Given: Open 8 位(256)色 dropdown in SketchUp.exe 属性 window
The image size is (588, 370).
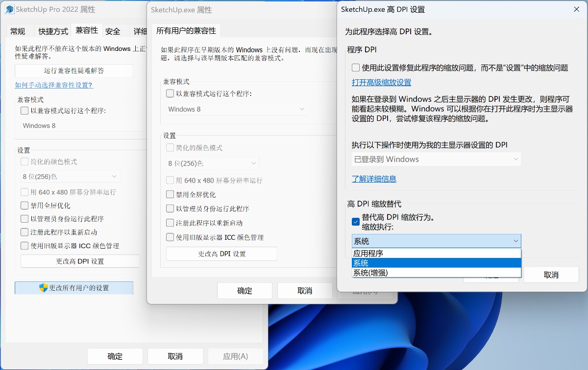Looking at the screenshot, I should pyautogui.click(x=213, y=163).
